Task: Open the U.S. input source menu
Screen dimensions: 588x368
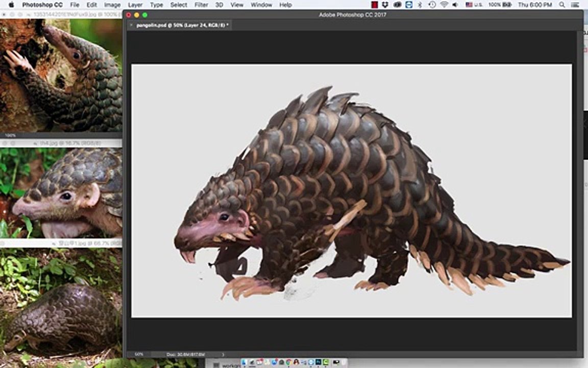Action: (474, 5)
